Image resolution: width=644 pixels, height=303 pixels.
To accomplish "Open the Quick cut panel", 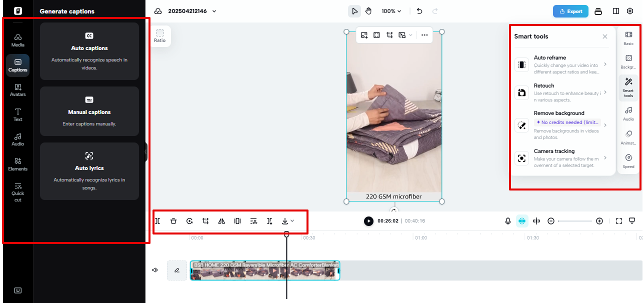I will coord(17,192).
